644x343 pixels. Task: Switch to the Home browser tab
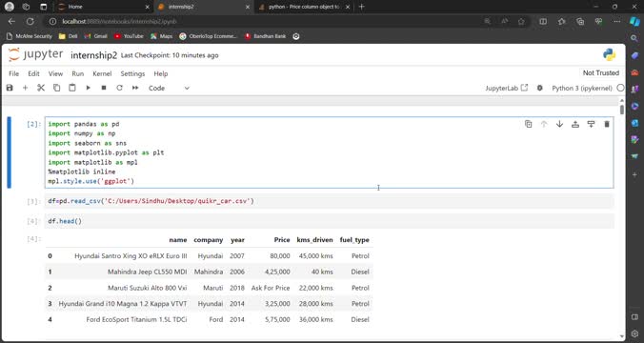point(102,7)
